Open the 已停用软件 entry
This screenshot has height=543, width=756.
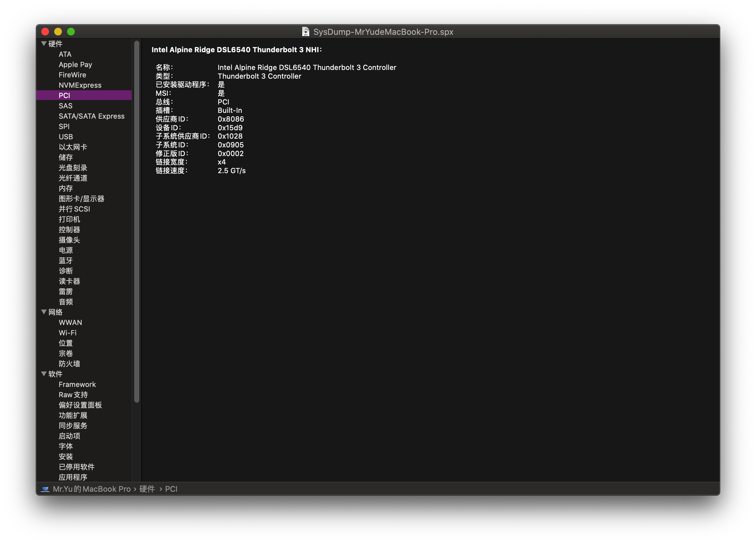[77, 467]
